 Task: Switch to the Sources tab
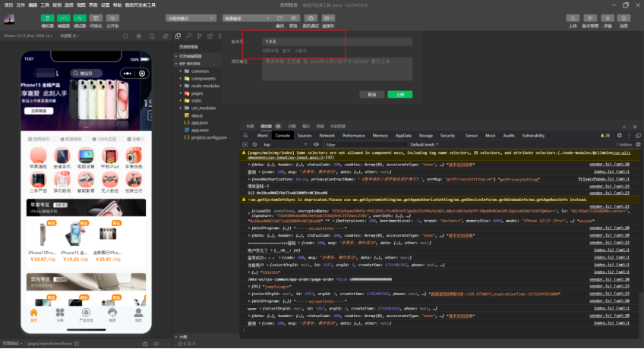[305, 135]
